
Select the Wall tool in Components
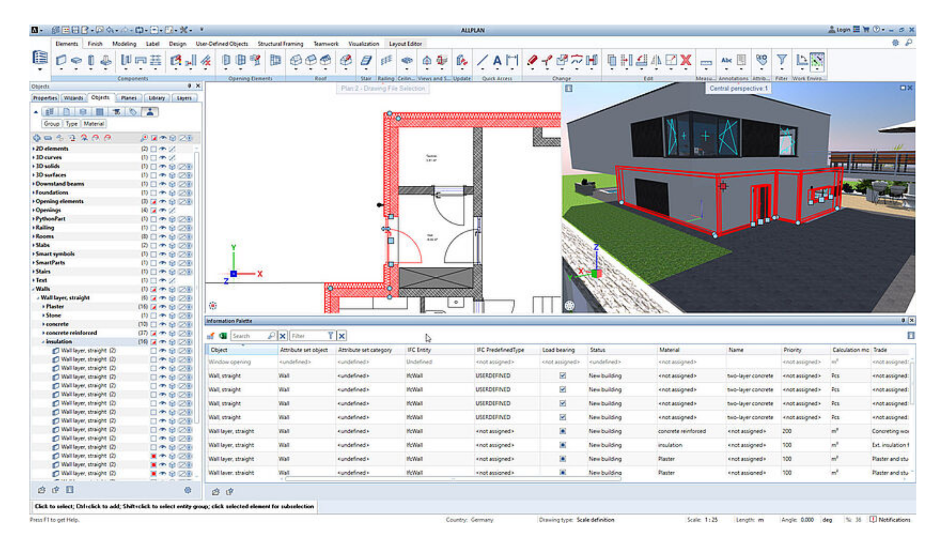tap(61, 60)
